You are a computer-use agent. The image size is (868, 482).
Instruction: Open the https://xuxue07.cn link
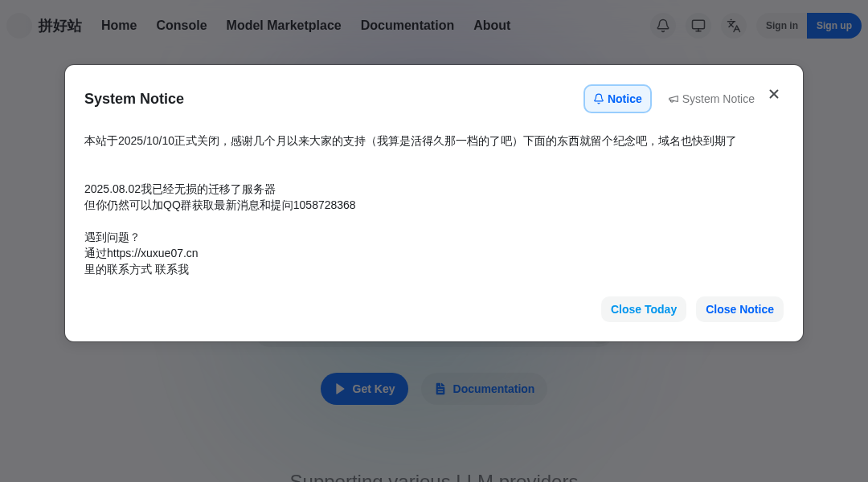point(153,253)
